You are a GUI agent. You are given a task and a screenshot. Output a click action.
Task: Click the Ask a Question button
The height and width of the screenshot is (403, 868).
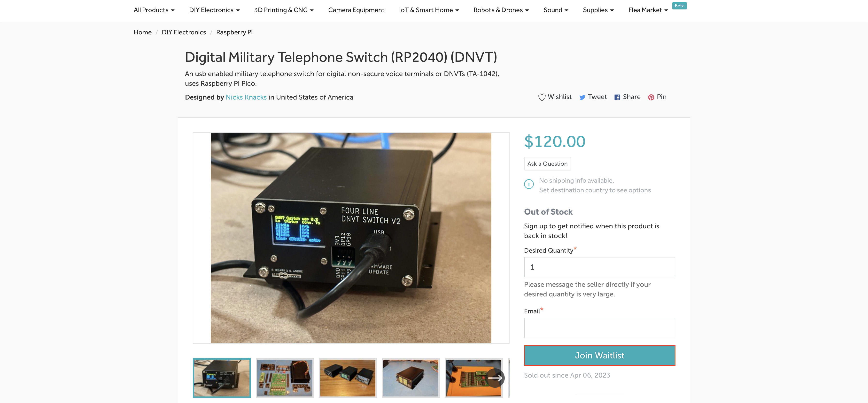(x=547, y=164)
